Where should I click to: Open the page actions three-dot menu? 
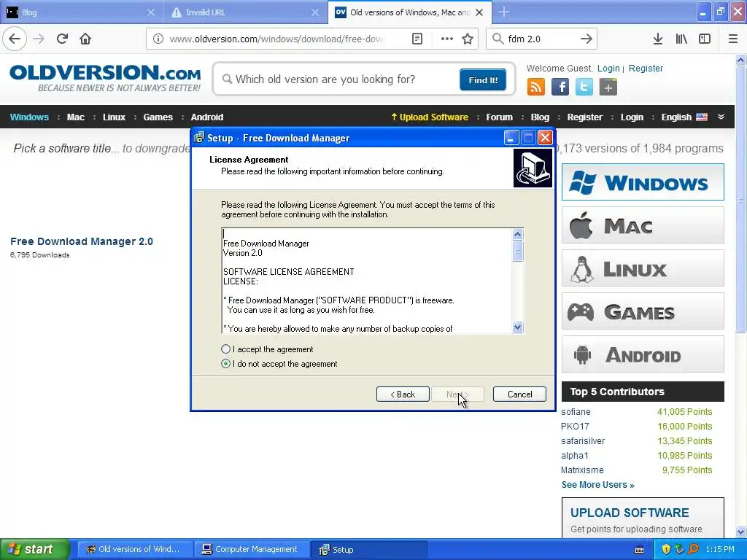click(446, 39)
